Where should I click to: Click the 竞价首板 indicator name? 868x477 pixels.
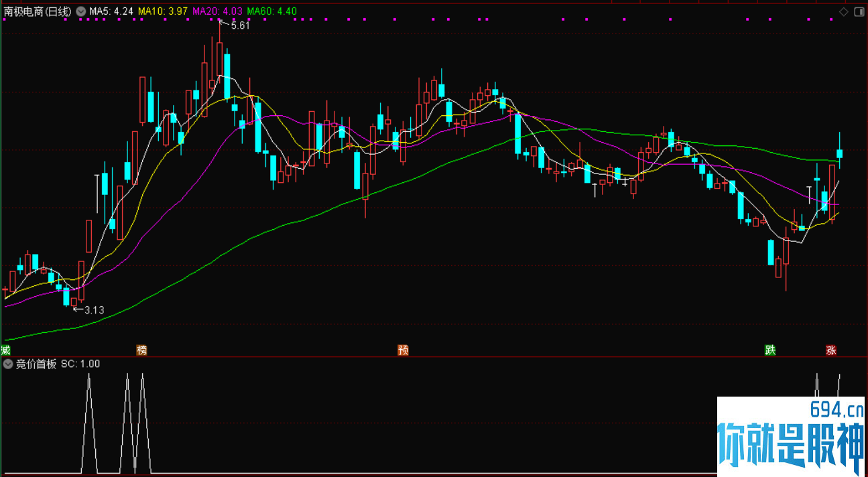(36, 364)
